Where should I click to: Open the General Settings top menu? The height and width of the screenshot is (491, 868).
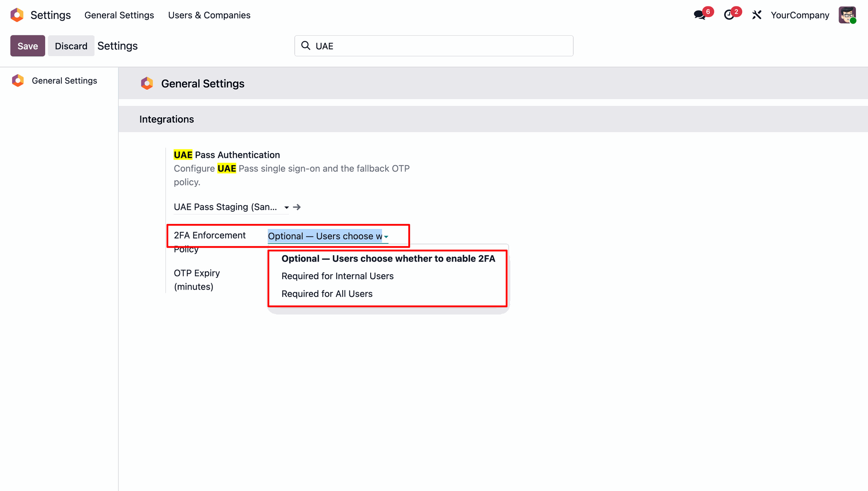(119, 15)
